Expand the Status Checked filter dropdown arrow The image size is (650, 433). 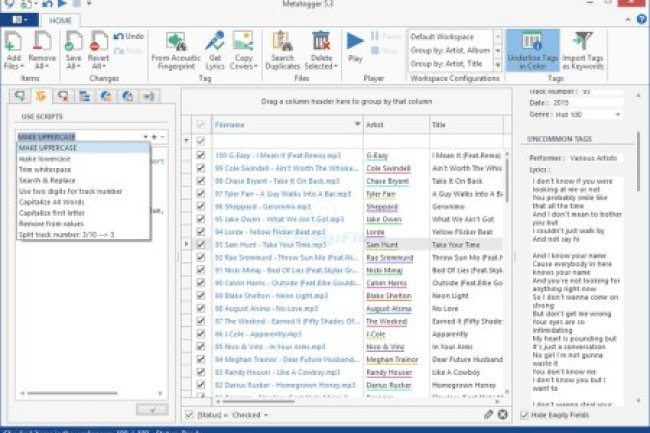click(266, 415)
